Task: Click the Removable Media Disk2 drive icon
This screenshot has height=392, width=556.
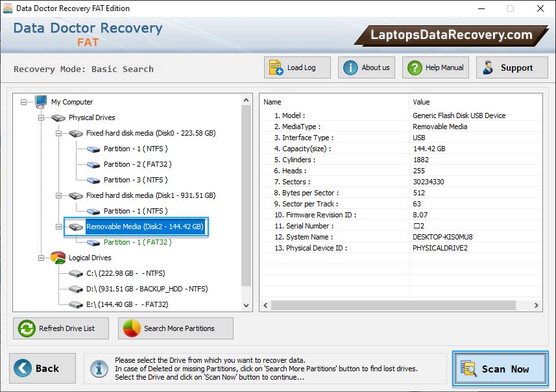Action: tap(76, 227)
